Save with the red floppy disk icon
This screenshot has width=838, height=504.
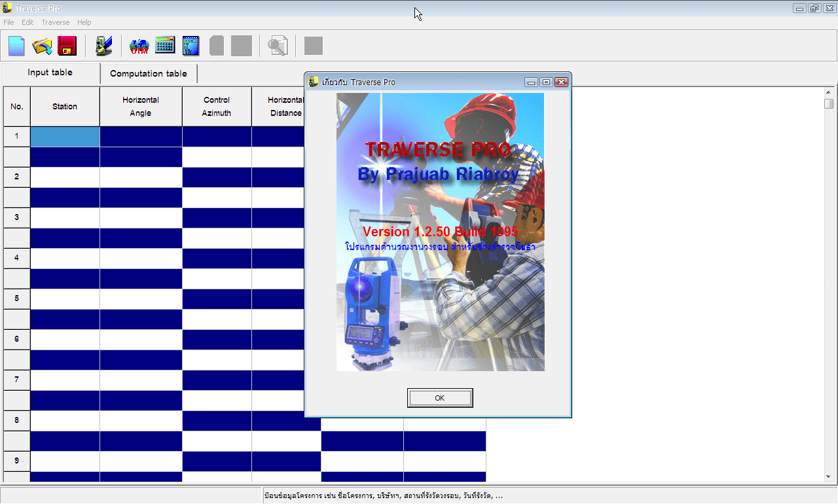pos(67,46)
